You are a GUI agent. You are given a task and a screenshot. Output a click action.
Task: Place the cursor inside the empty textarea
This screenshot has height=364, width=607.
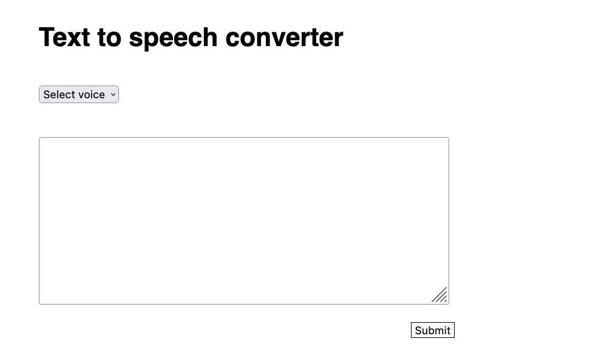243,220
